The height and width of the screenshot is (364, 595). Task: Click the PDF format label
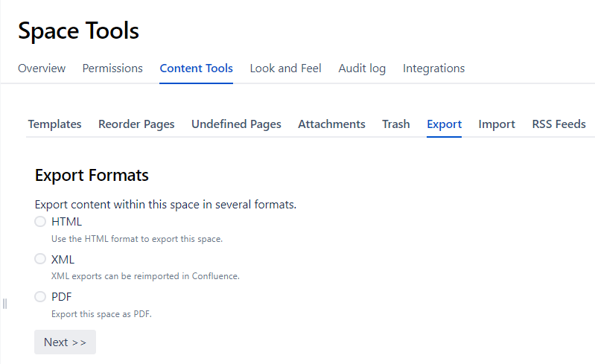coord(62,297)
